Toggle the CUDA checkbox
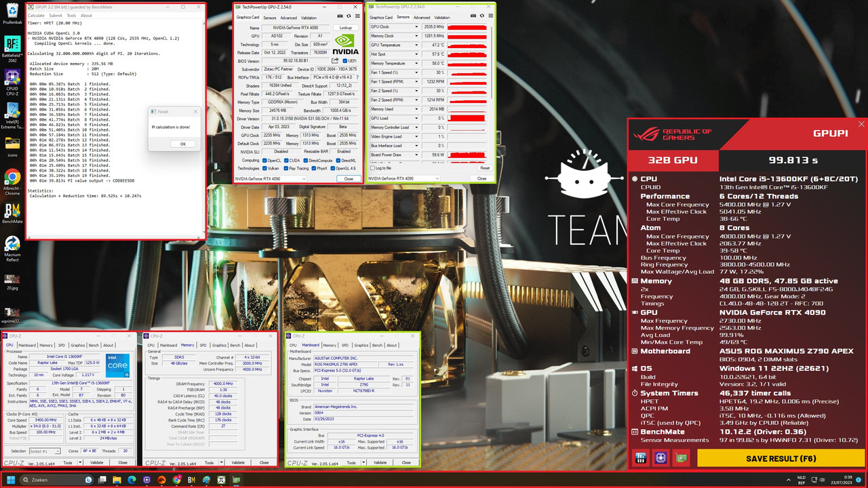The image size is (868, 488). pyautogui.click(x=286, y=161)
